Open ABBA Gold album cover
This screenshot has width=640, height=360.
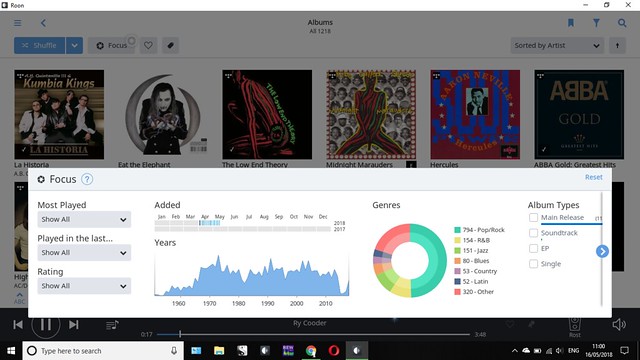coord(579,114)
